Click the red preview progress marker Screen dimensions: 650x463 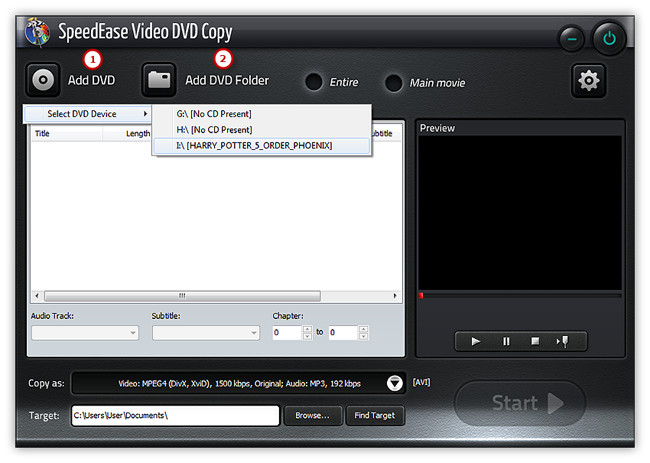pos(421,296)
